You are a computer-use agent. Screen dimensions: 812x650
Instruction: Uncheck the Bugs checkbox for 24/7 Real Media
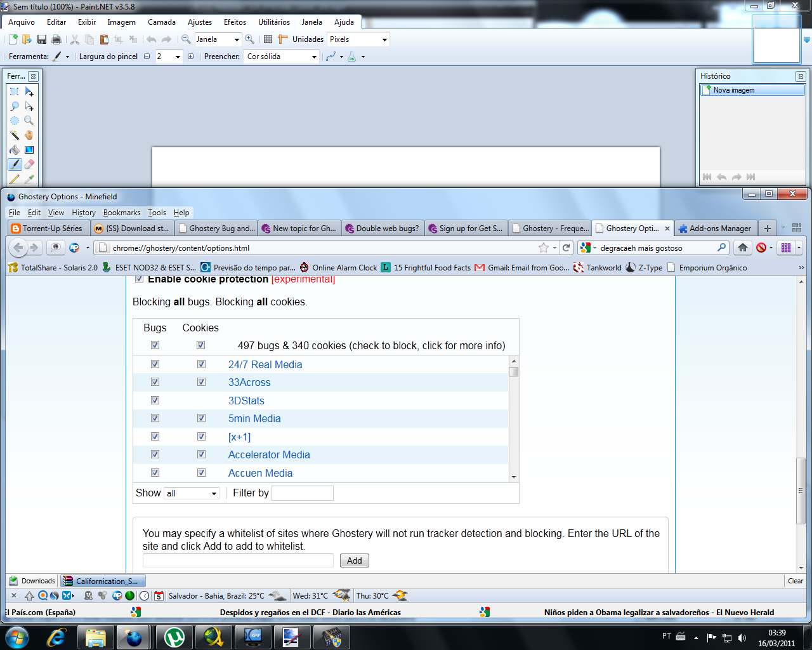click(155, 364)
